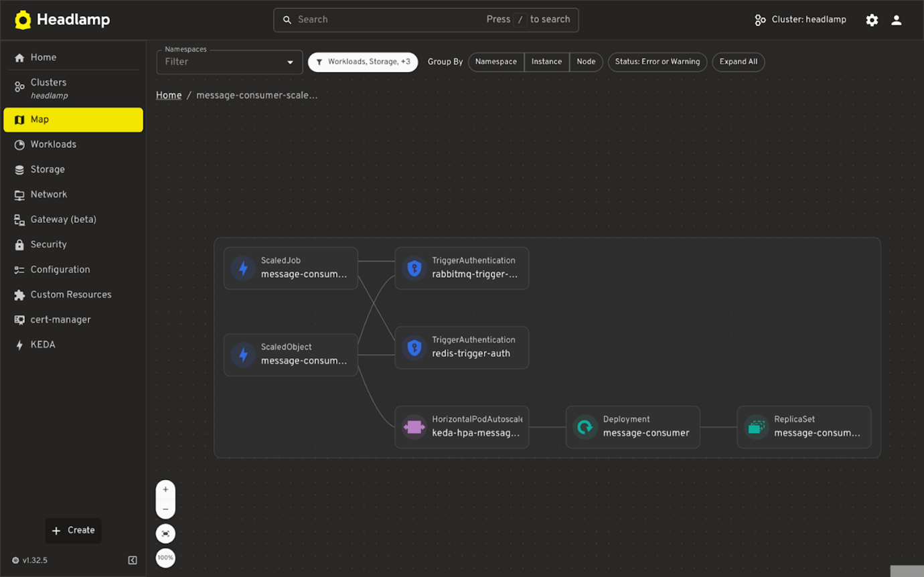This screenshot has height=577, width=924.
Task: Click the v1.32.5 version label
Action: pyautogui.click(x=35, y=560)
